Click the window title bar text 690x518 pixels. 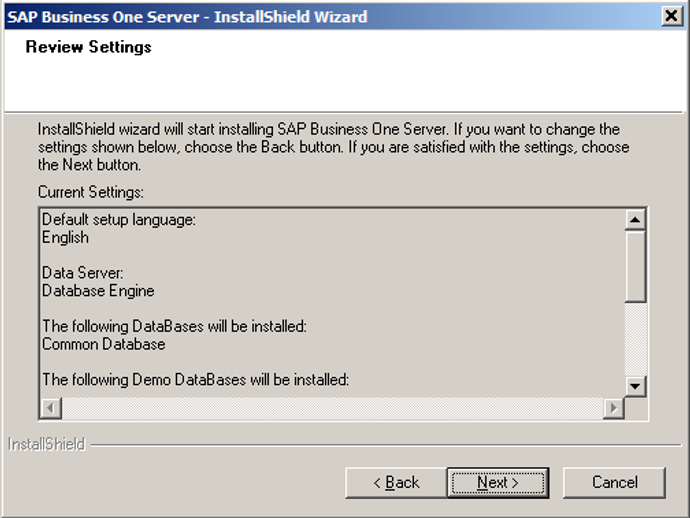pos(187,17)
